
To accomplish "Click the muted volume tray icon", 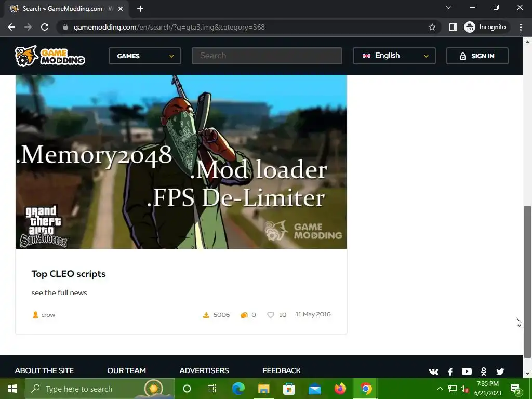I will tap(465, 389).
